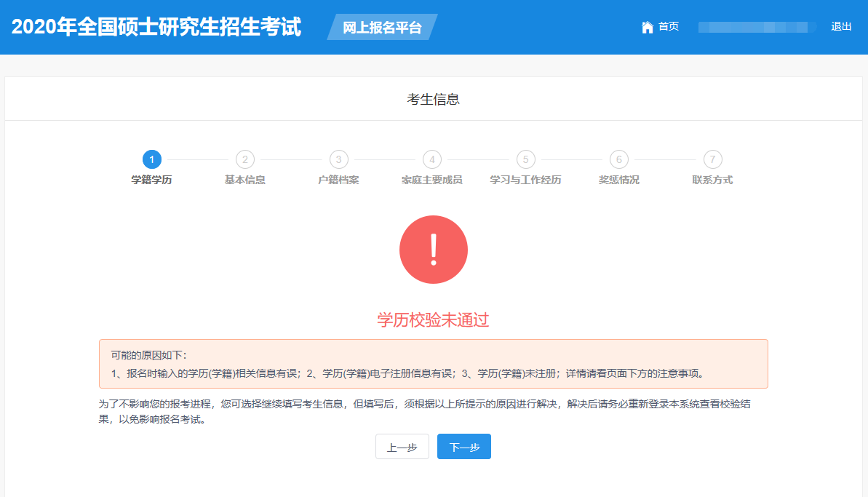The width and height of the screenshot is (868, 497).
Task: Select the step 3 numbered circle
Action: click(338, 159)
